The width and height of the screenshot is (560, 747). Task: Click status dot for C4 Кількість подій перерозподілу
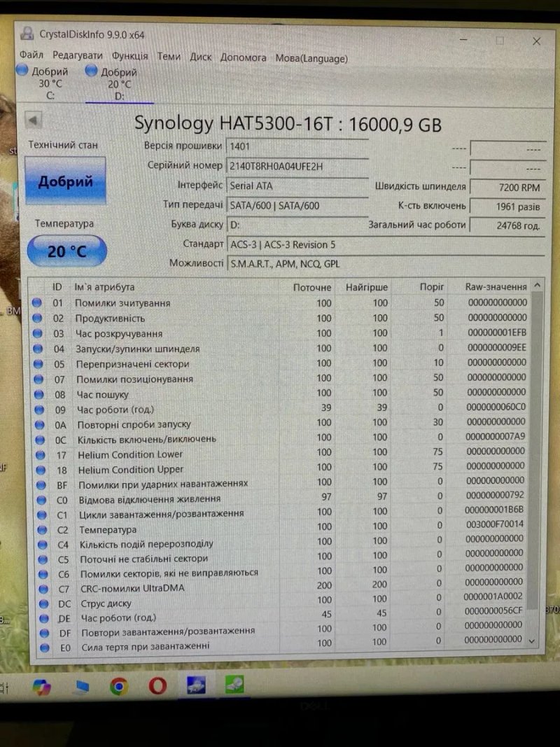pyautogui.click(x=43, y=545)
